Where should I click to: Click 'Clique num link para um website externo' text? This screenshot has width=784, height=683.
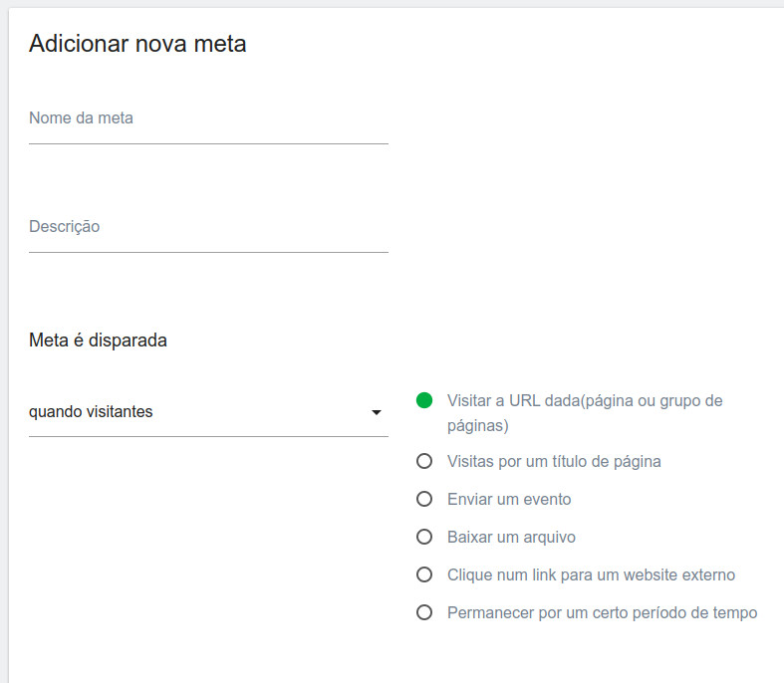point(591,574)
